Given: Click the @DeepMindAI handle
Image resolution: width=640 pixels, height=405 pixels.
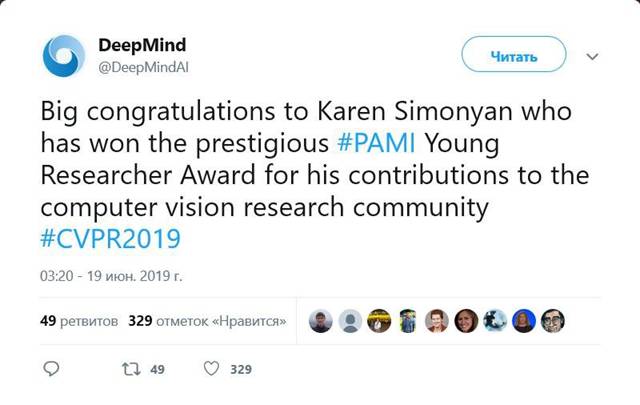Looking at the screenshot, I should 140,67.
